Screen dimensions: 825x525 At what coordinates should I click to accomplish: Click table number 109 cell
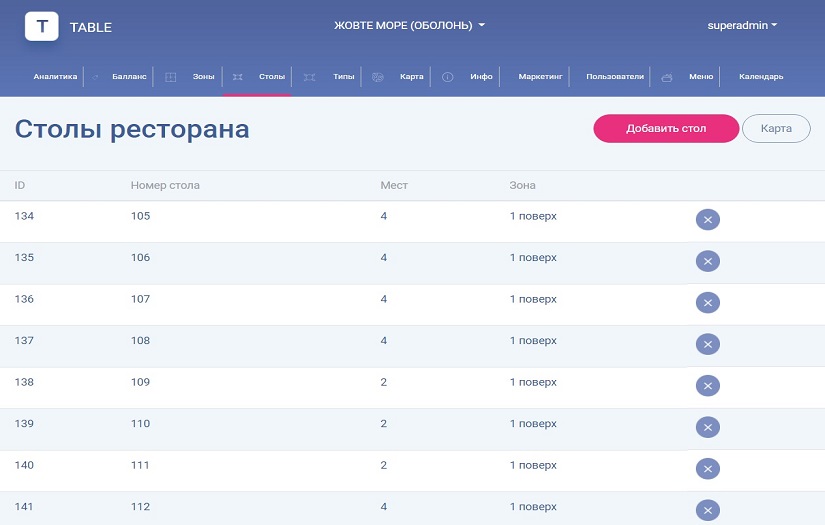coord(140,382)
